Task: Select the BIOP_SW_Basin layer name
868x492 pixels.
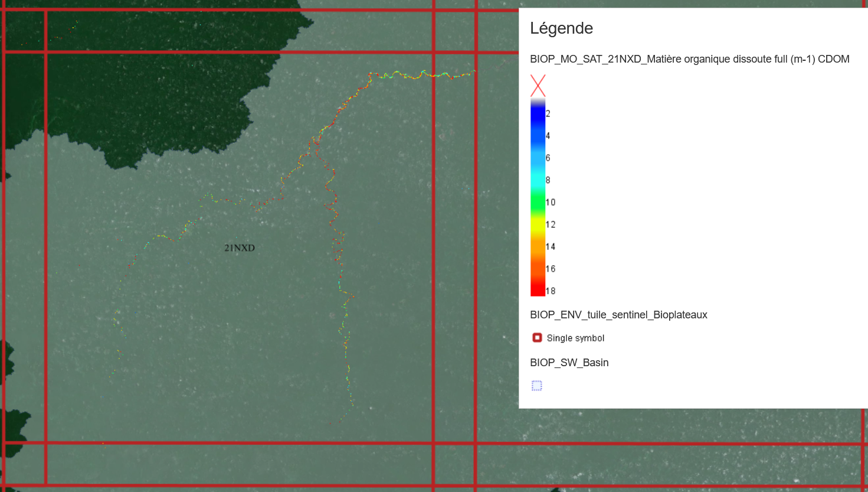Action: (x=569, y=363)
